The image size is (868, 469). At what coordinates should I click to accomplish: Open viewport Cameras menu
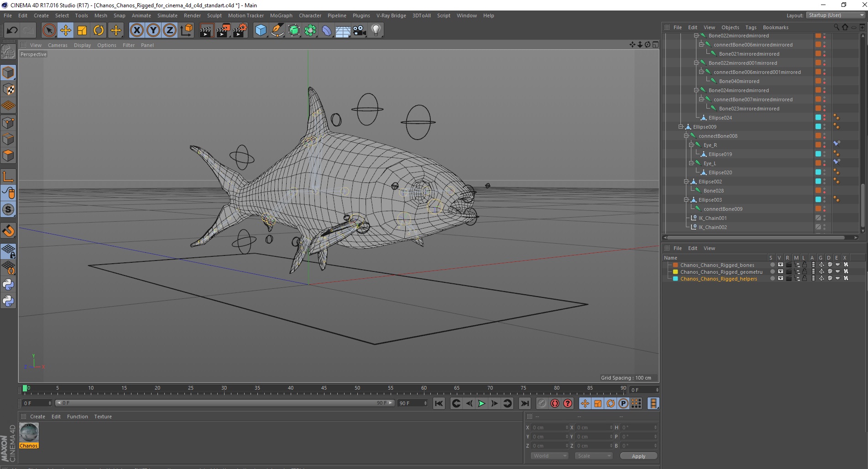[58, 45]
